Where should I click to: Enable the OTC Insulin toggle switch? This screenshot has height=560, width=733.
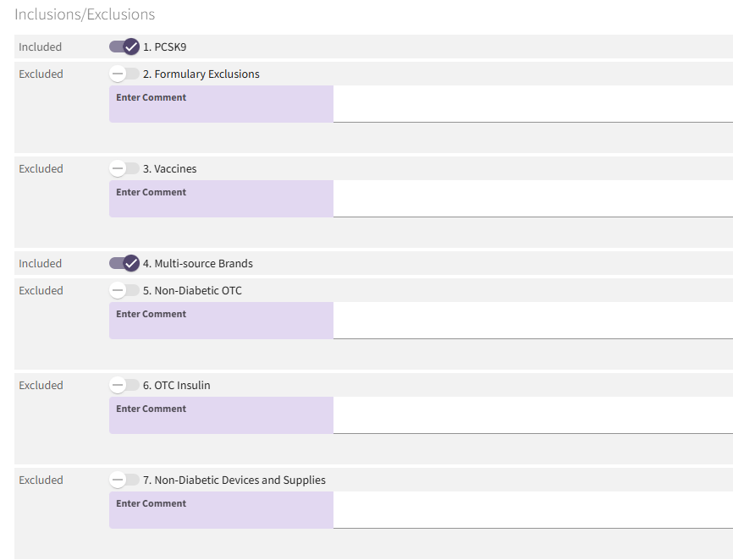124,386
